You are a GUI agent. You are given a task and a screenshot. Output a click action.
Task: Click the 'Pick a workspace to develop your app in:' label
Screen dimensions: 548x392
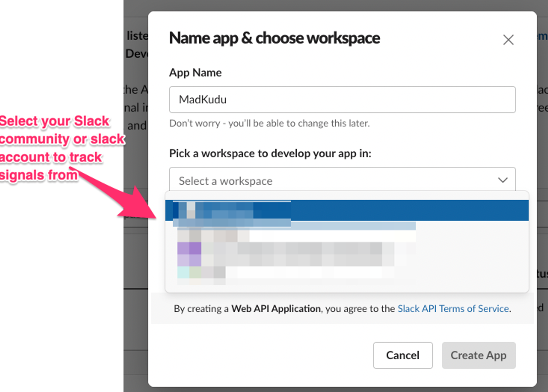(270, 154)
